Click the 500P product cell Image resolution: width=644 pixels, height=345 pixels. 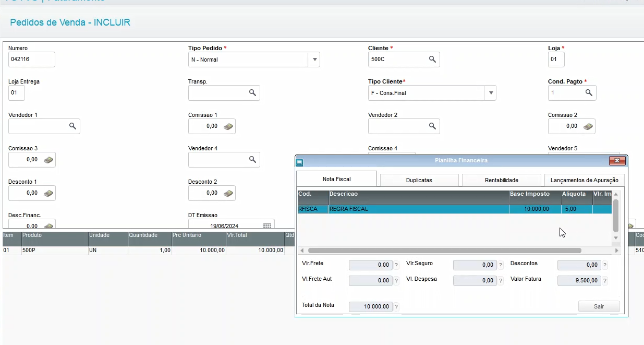pyautogui.click(x=55, y=251)
